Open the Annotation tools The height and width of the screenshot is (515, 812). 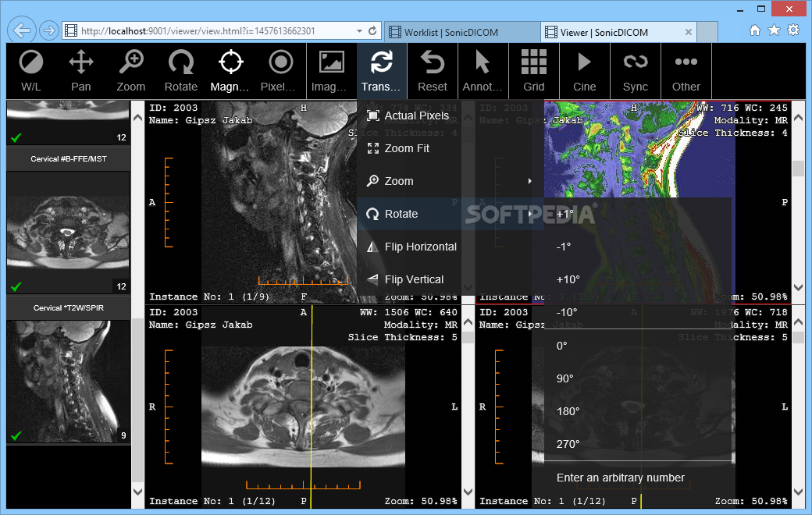[483, 71]
